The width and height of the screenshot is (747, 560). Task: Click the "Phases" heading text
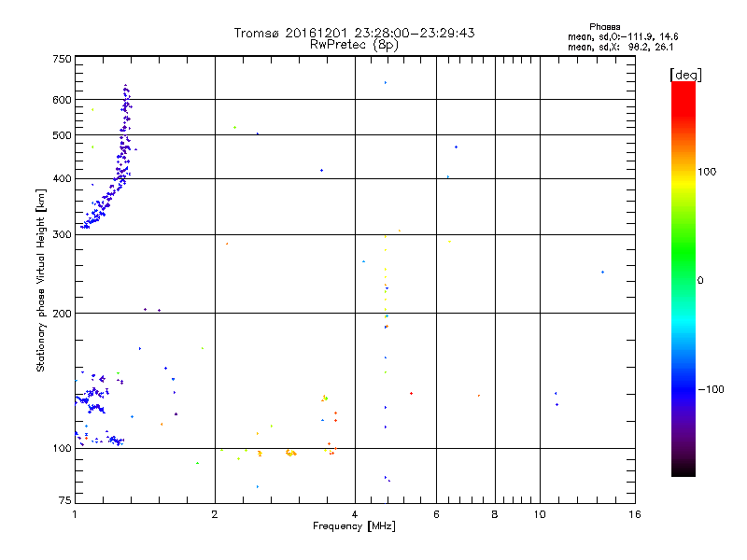(604, 27)
